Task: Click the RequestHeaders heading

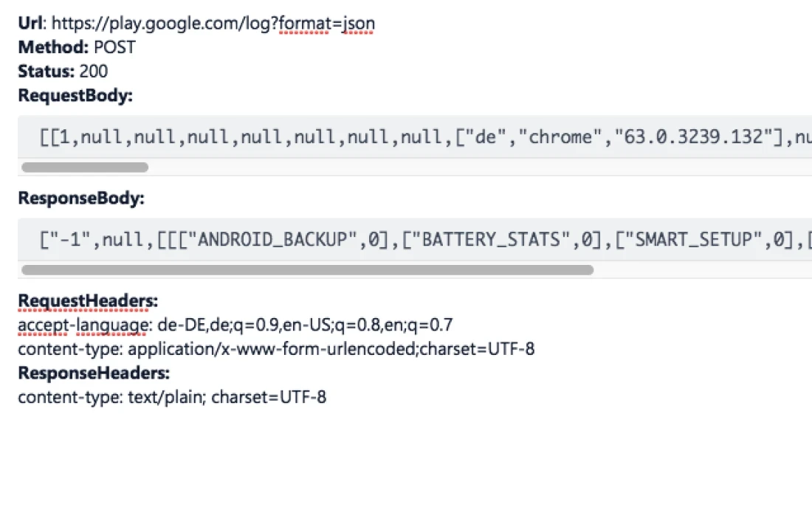Action: pos(88,300)
